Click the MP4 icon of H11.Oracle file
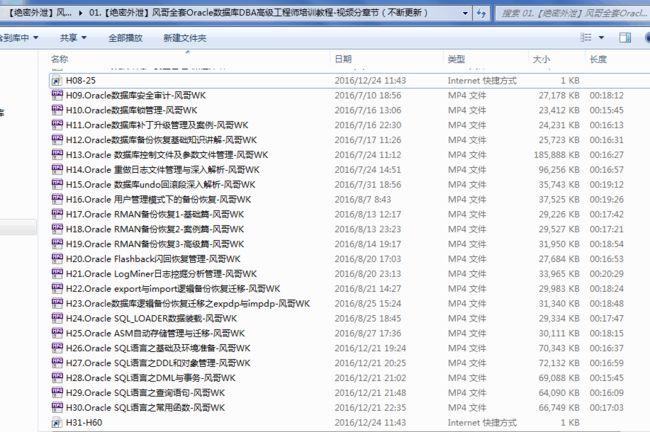This screenshot has height=432, width=650. (x=57, y=125)
